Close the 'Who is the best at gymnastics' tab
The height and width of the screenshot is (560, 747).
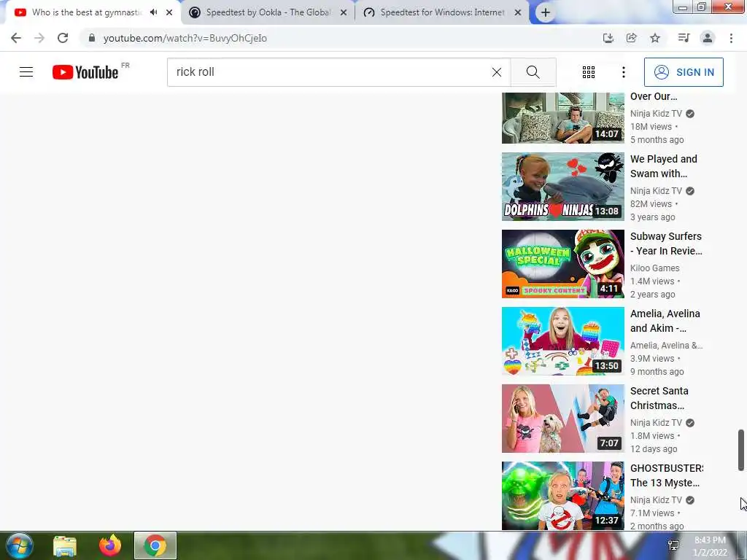point(169,12)
